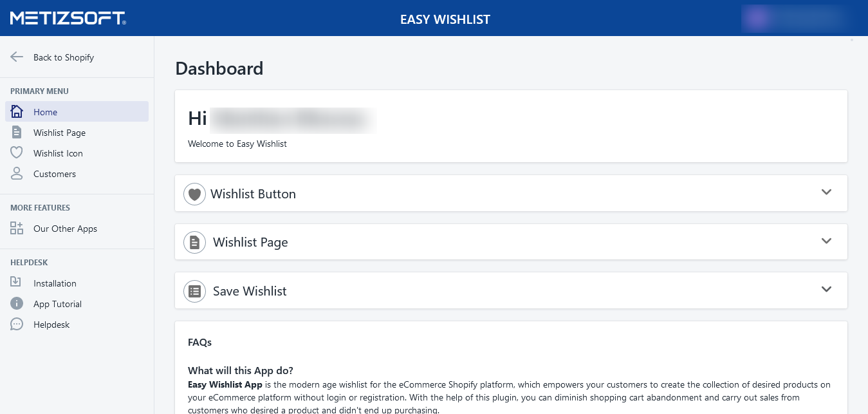
Task: Click the Home house icon
Action: (17, 111)
